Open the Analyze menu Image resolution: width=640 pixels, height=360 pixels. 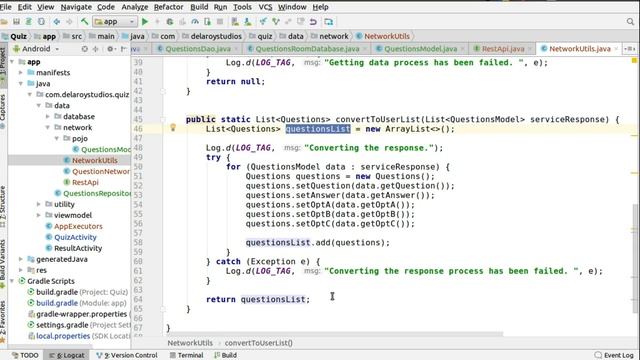(x=135, y=7)
